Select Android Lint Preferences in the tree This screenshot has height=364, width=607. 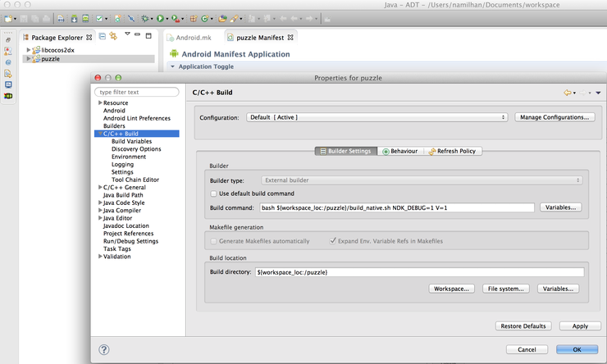[x=137, y=118]
